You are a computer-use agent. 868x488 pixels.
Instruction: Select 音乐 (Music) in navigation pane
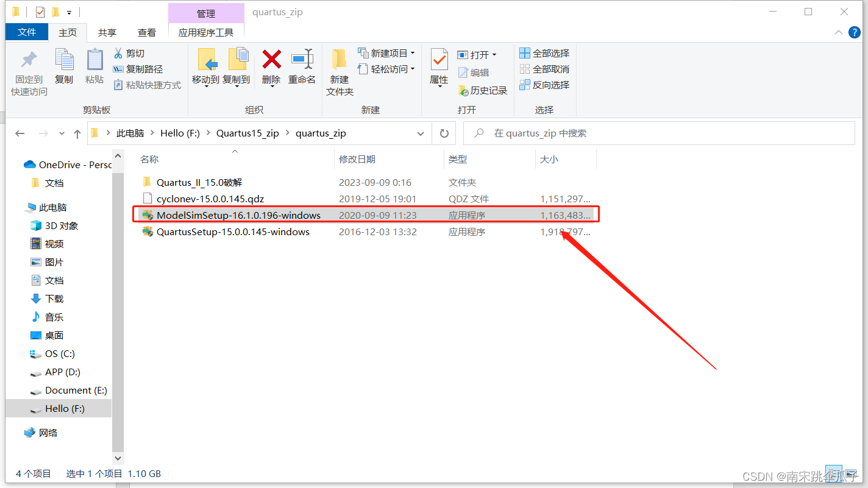click(x=48, y=317)
